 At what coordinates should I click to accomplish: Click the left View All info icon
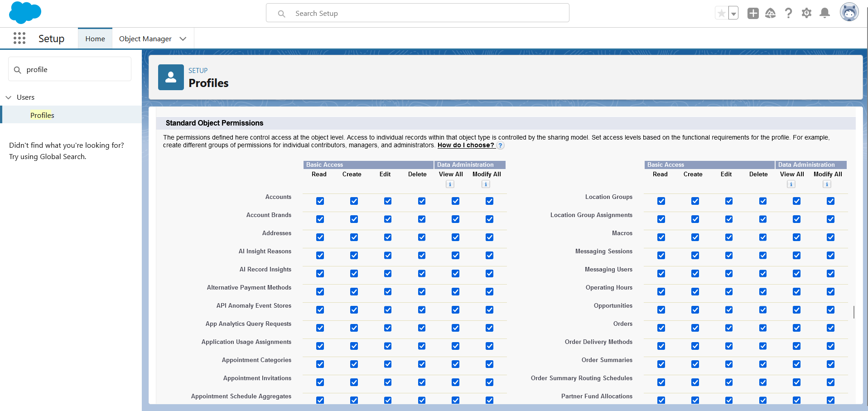pos(450,184)
